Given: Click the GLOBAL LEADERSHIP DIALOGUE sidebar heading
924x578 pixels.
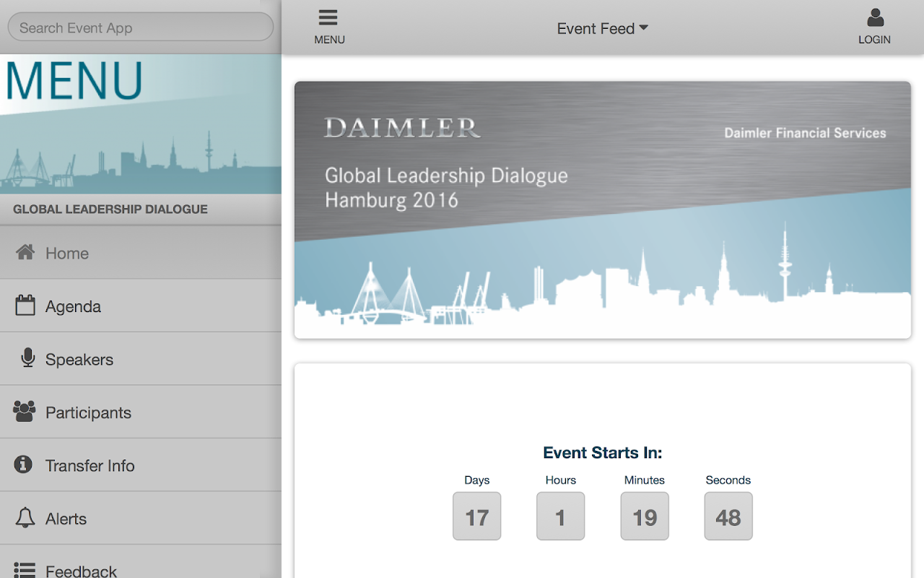Looking at the screenshot, I should click(110, 210).
